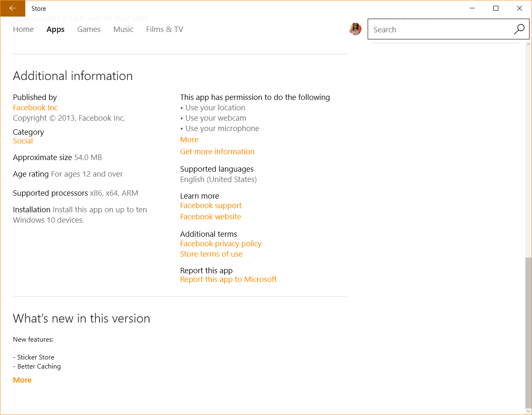Minimize the Store window
Image resolution: width=532 pixels, height=415 pixels.
(x=472, y=8)
